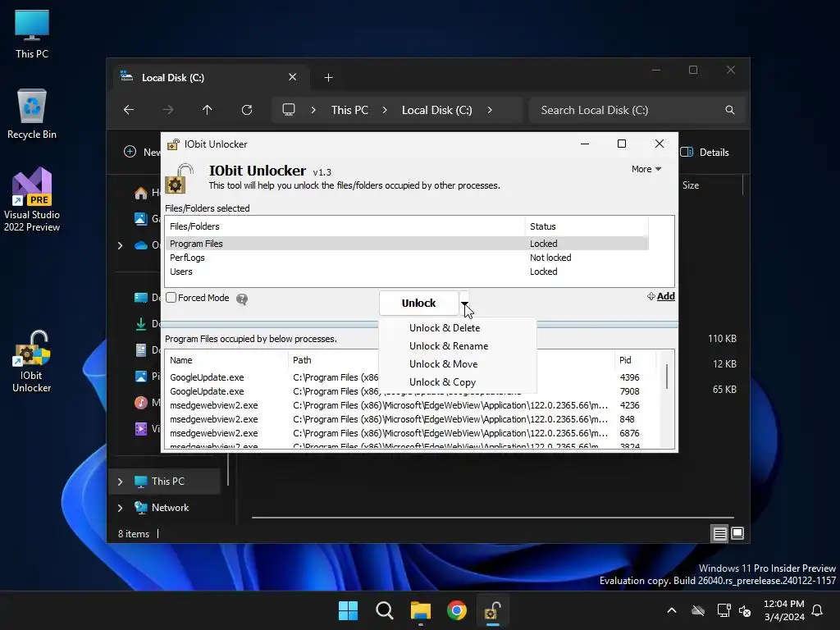Expand the OneDrive navigation node
840x630 pixels.
[120, 245]
